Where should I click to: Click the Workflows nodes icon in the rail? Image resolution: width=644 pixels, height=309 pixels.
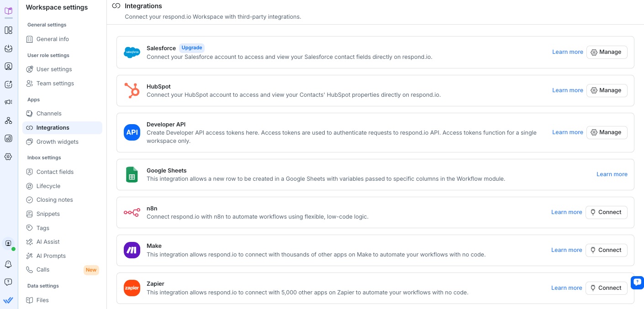pos(8,120)
